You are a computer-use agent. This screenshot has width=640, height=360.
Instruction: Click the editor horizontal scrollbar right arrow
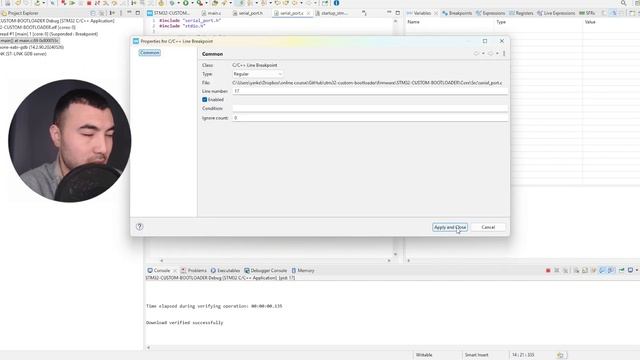pos(389,260)
